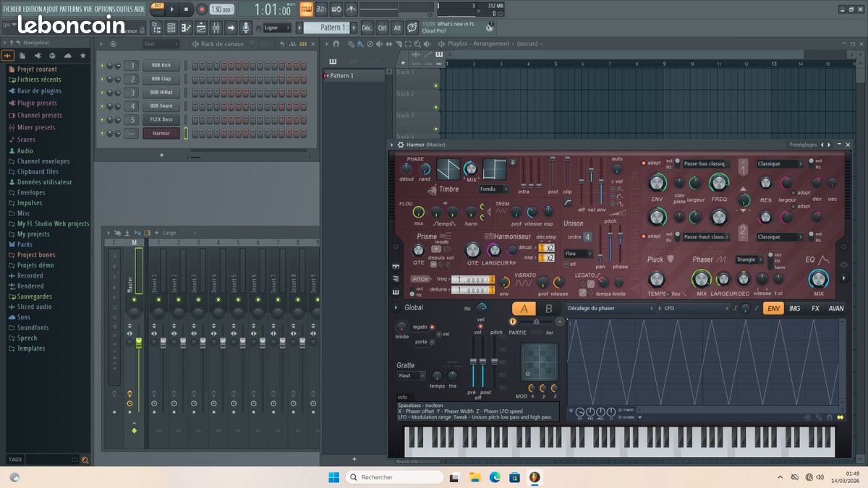Click the graph step-sequencer icon in Rack de canaux
Screen dimensions: 868x488
coord(292,44)
